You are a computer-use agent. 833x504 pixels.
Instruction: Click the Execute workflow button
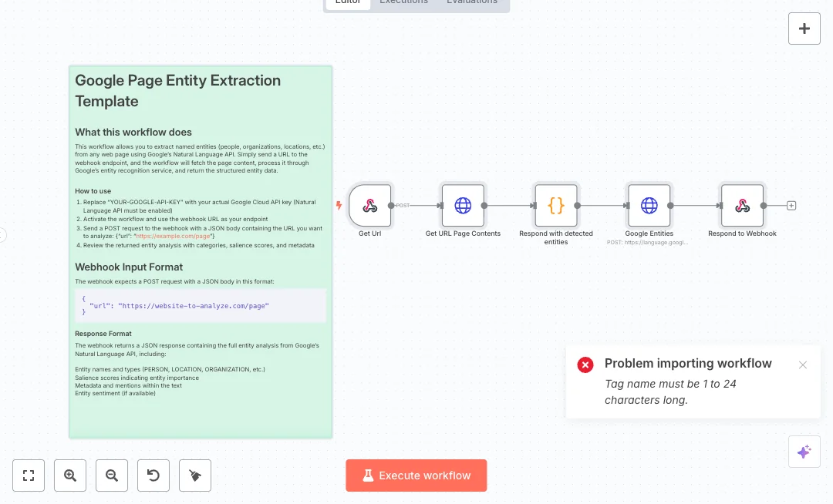tap(416, 475)
